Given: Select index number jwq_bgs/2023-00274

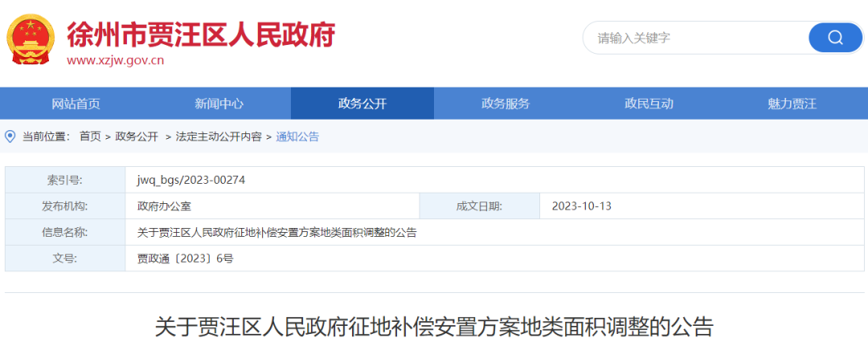Looking at the screenshot, I should (191, 180).
